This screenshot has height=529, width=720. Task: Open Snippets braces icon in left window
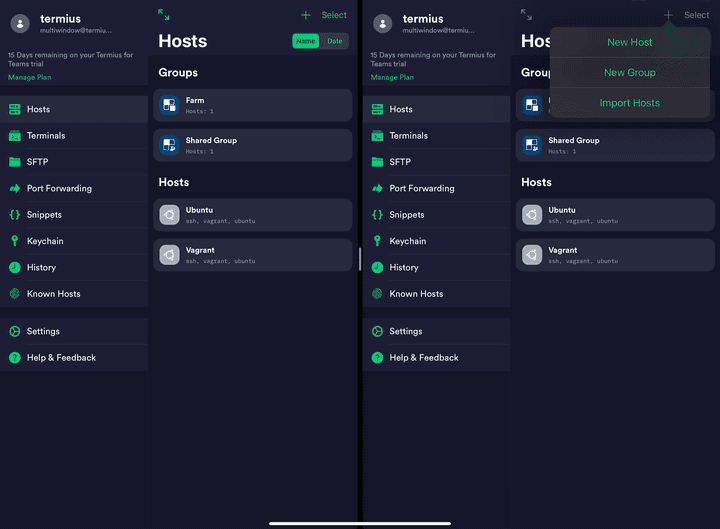coord(14,215)
